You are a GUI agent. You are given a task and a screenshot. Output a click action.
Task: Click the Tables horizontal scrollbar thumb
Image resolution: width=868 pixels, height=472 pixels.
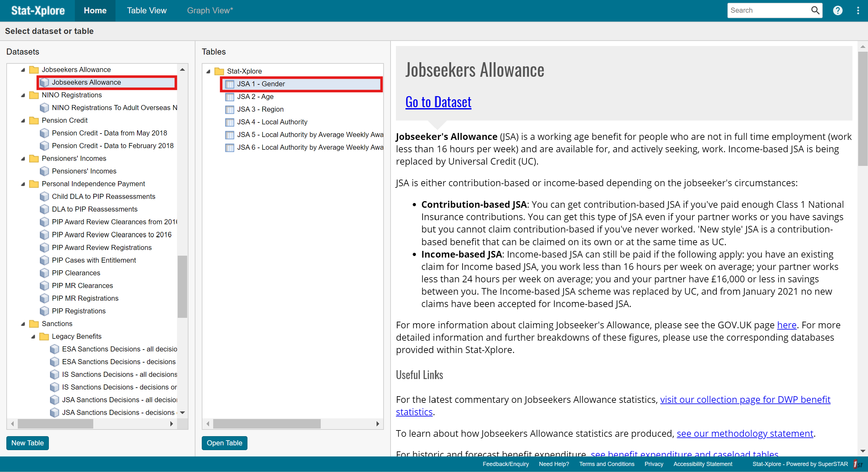[267, 424]
